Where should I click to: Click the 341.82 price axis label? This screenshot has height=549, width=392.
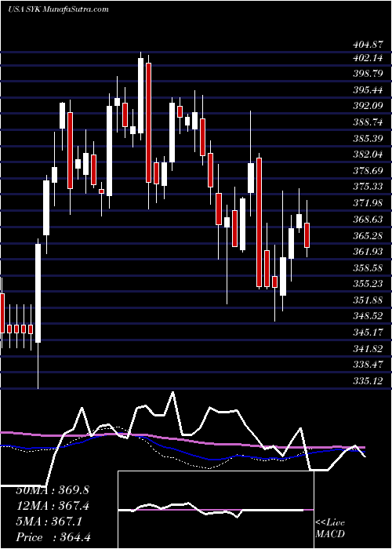368,347
